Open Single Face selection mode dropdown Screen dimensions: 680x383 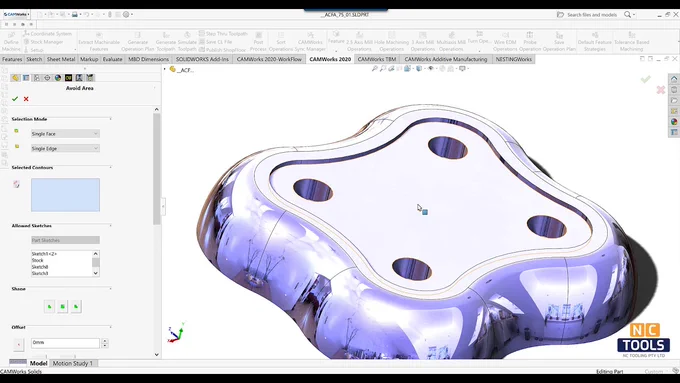pyautogui.click(x=65, y=134)
